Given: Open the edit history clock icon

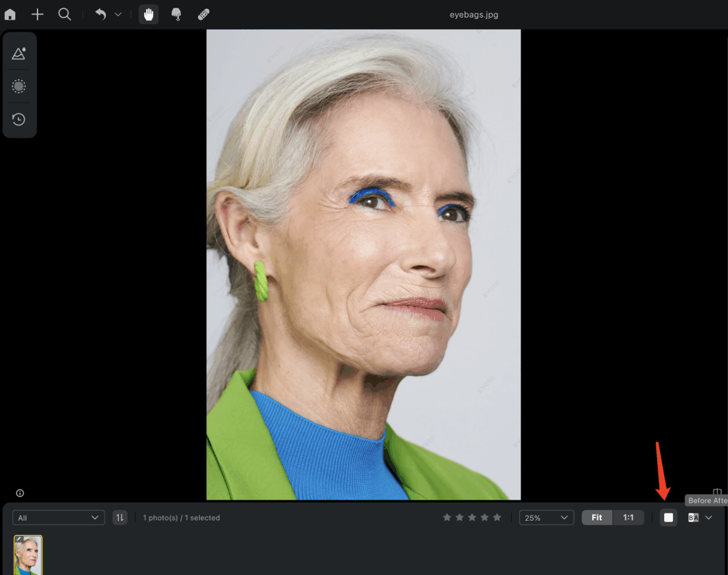Looking at the screenshot, I should click(19, 119).
